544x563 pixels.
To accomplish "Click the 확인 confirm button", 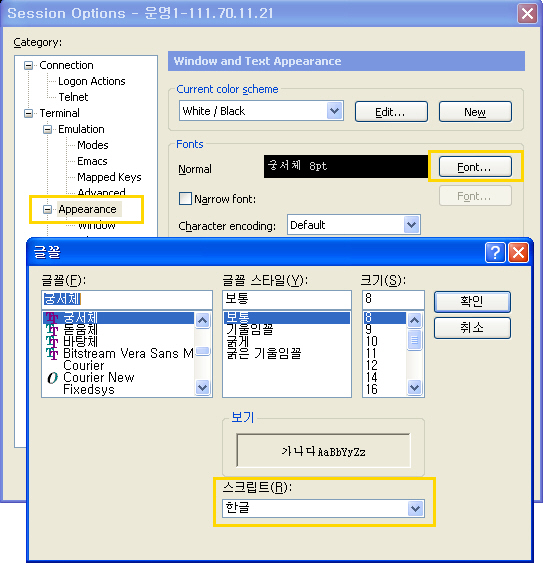I will [472, 302].
